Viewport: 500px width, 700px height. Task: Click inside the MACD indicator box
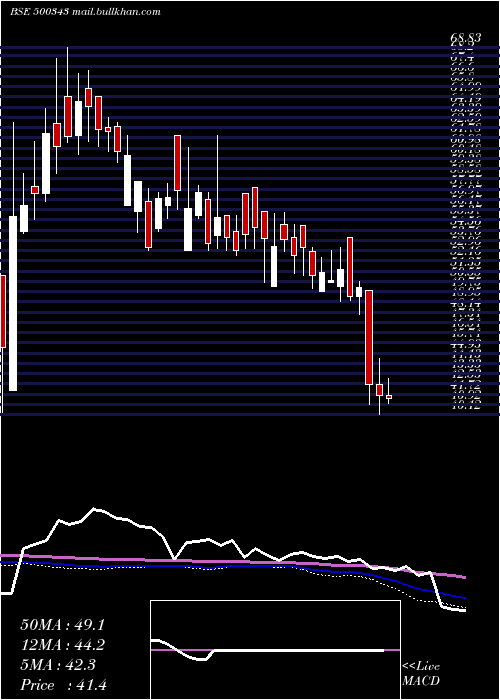275,650
